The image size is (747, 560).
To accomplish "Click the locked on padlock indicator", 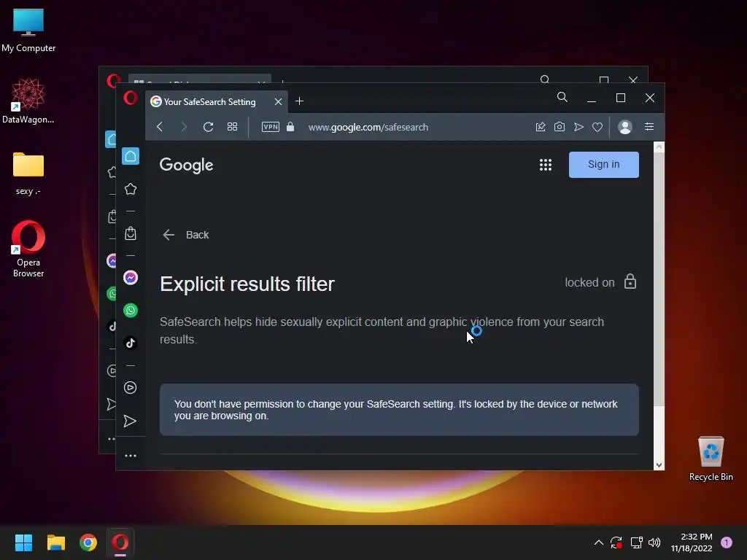I will 630,282.
